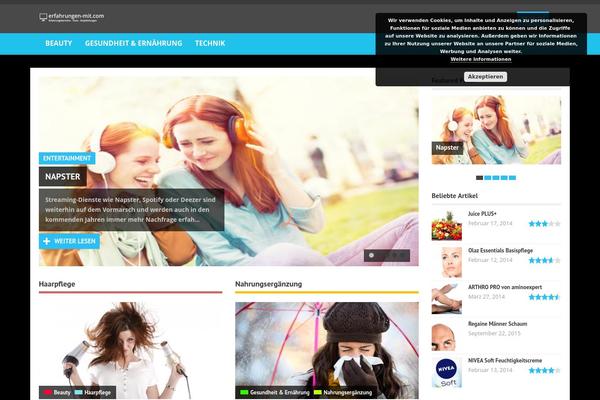The width and height of the screenshot is (600, 400).
Task: Click the erfahrungen-mit.com site logo
Action: pos(72,17)
